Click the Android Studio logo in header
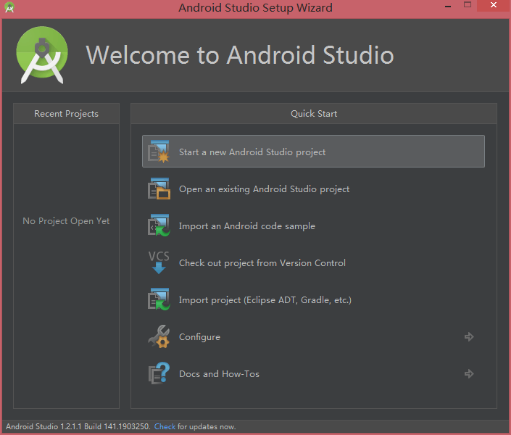Image resolution: width=511 pixels, height=435 pixels. pyautogui.click(x=42, y=55)
